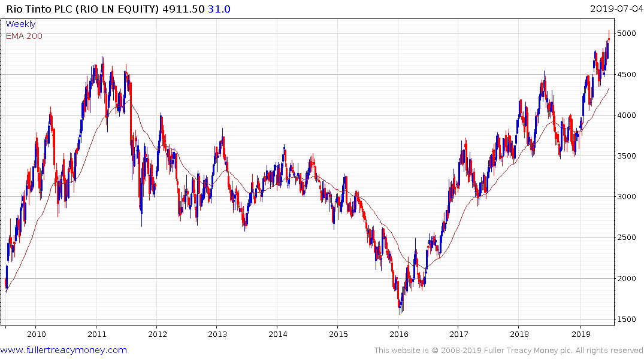The width and height of the screenshot is (644, 359).
Task: Click the chart date 2019-07-04
Action: click(616, 8)
